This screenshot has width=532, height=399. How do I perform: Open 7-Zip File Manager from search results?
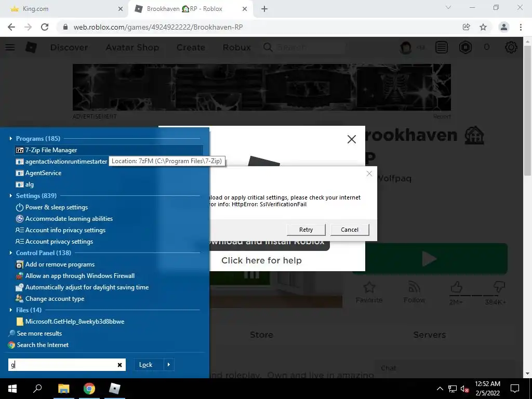click(109, 150)
